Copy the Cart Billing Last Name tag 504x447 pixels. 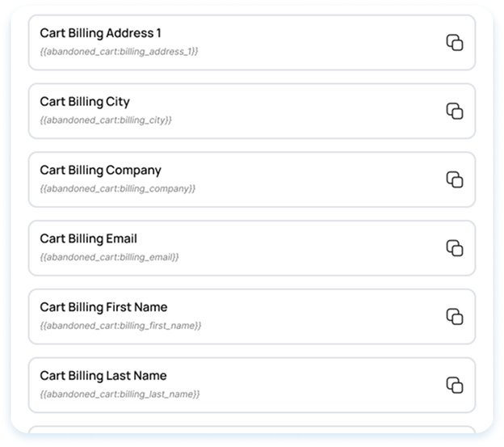pyautogui.click(x=455, y=385)
